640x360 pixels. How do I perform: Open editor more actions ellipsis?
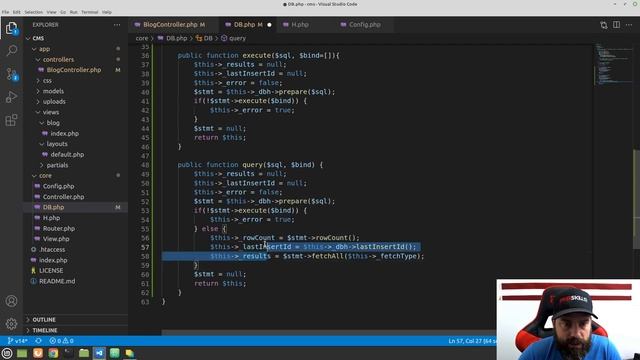(629, 25)
